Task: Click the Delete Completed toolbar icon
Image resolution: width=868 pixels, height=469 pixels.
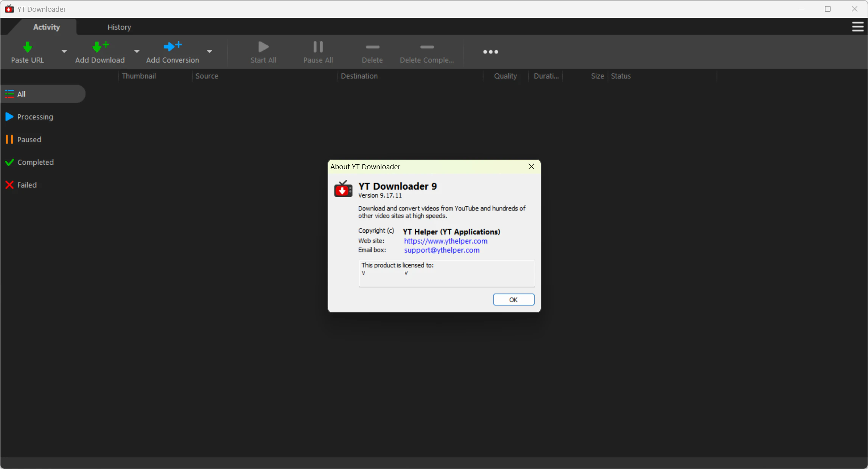Action: click(x=426, y=47)
